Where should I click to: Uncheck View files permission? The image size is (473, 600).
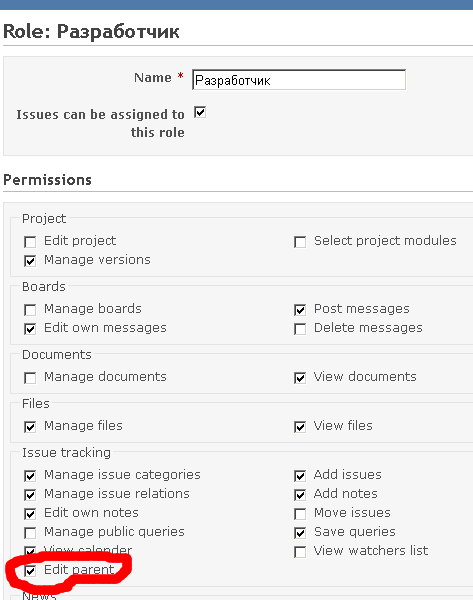(x=300, y=427)
